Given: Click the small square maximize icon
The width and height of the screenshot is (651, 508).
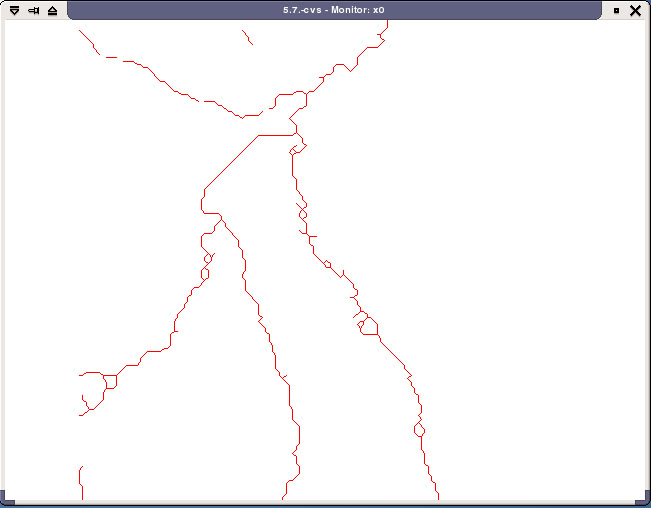Looking at the screenshot, I should (x=617, y=10).
